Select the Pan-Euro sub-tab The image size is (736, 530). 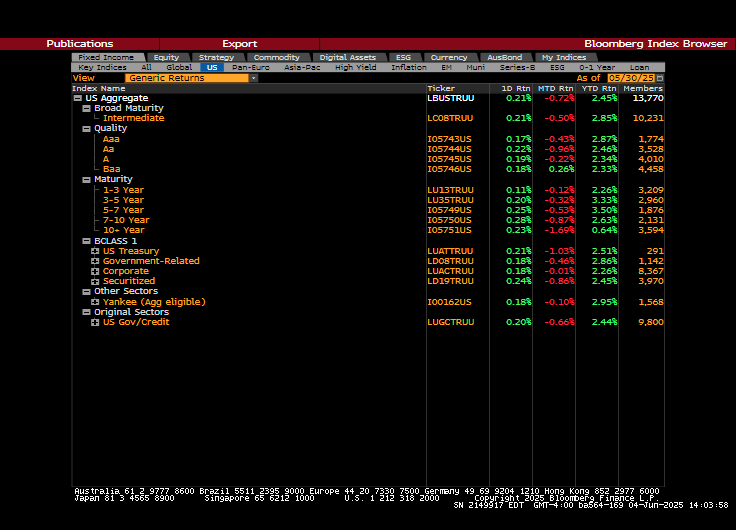click(251, 68)
